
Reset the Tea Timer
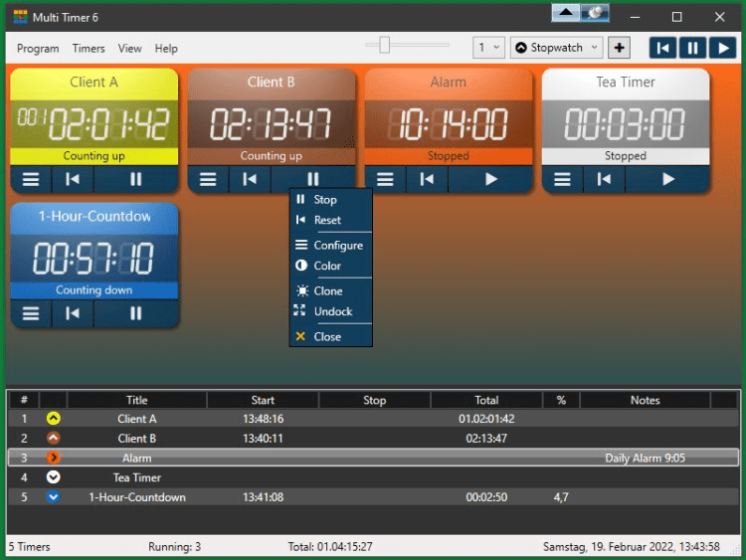tap(604, 179)
